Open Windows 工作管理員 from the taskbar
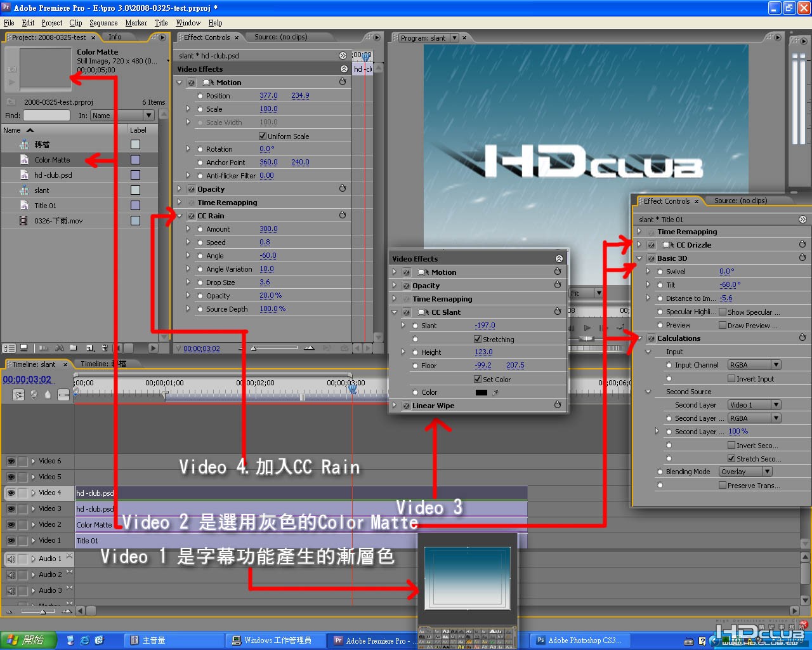 277,640
